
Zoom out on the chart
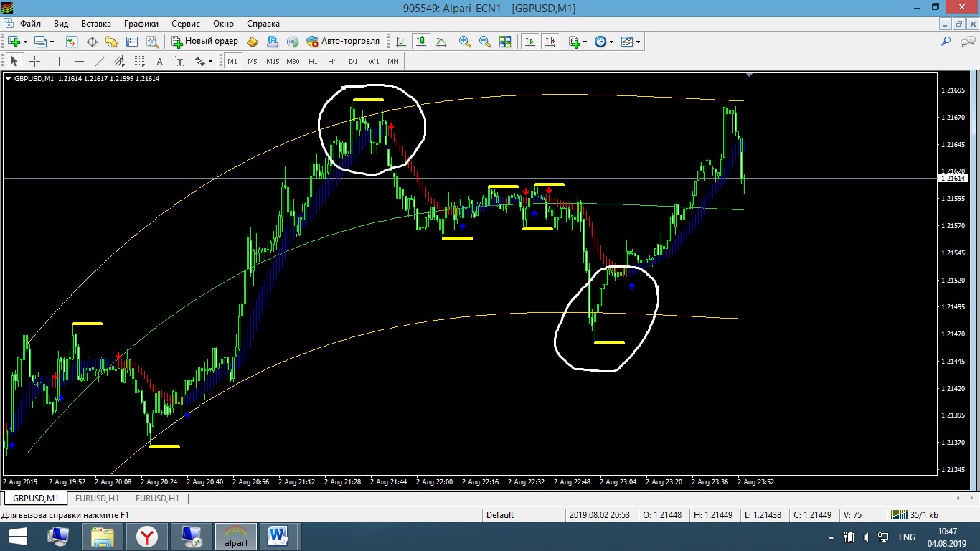click(485, 42)
